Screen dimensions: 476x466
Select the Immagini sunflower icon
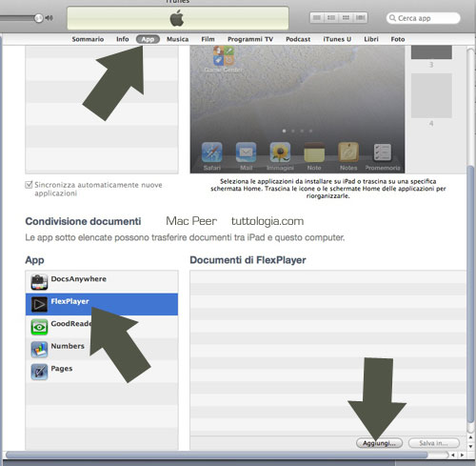click(280, 152)
